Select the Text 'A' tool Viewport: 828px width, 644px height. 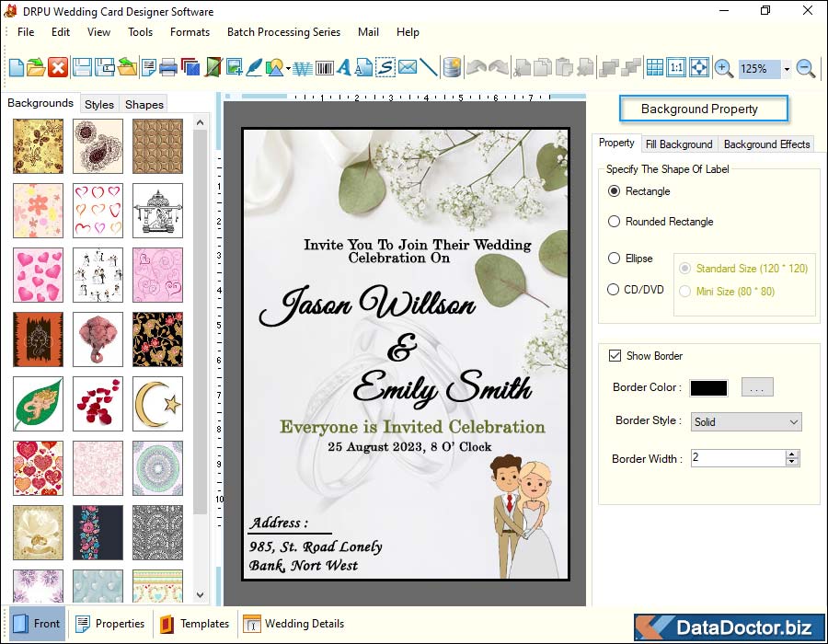tap(344, 68)
